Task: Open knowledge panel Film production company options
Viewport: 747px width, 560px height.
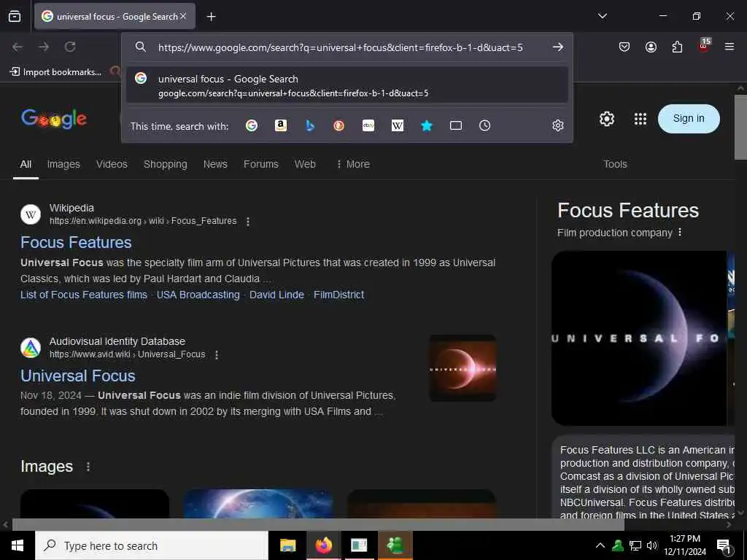Action: click(x=680, y=233)
